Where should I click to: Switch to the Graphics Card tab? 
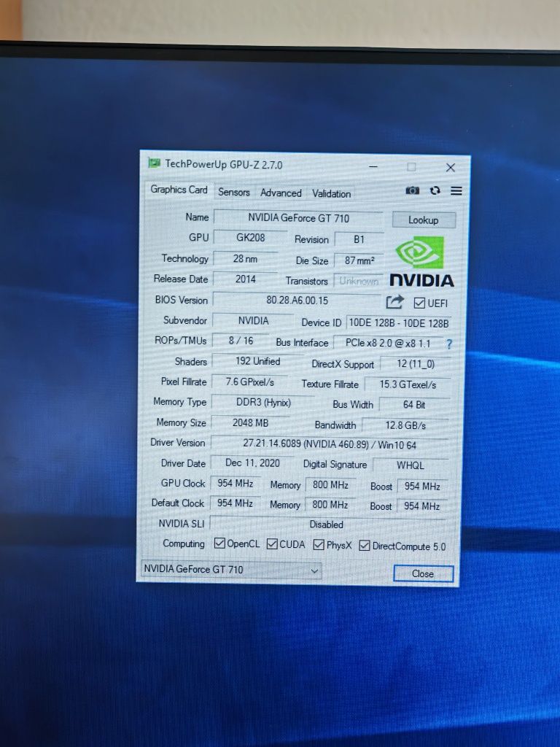179,190
